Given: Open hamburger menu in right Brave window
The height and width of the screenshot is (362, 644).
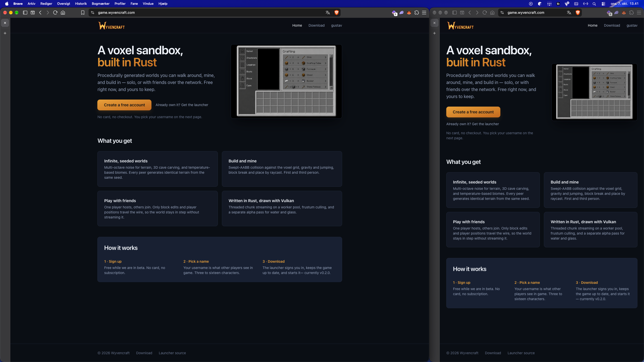Looking at the screenshot, I should pyautogui.click(x=639, y=13).
